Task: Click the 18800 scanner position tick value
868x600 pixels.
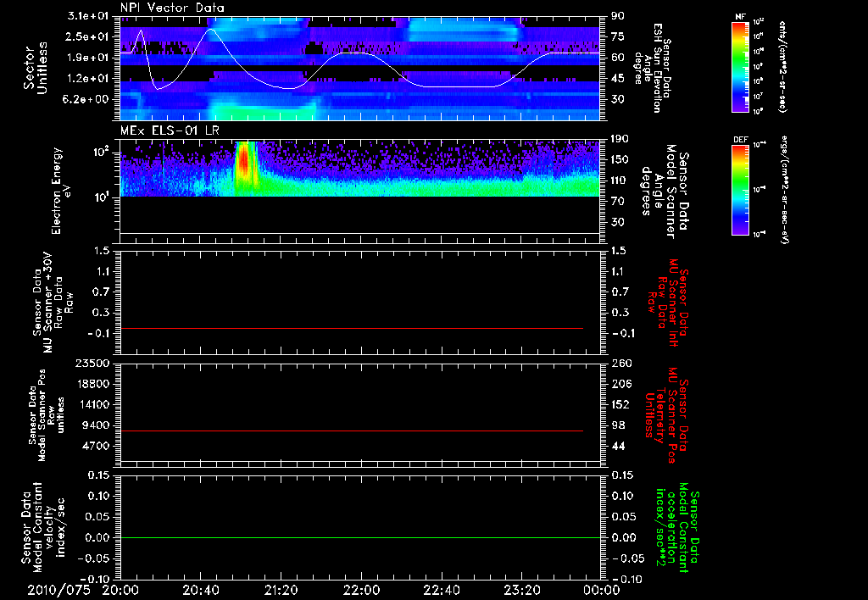Action: point(93,384)
